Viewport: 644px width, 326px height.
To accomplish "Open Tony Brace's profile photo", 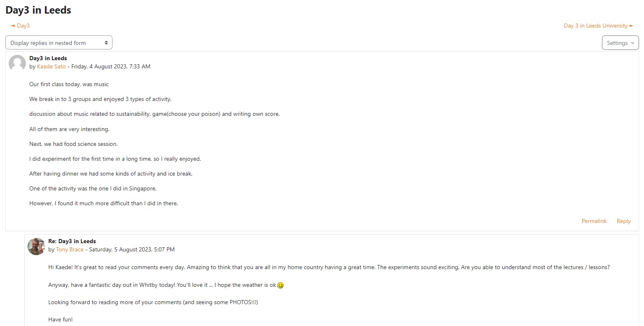I will click(x=36, y=246).
